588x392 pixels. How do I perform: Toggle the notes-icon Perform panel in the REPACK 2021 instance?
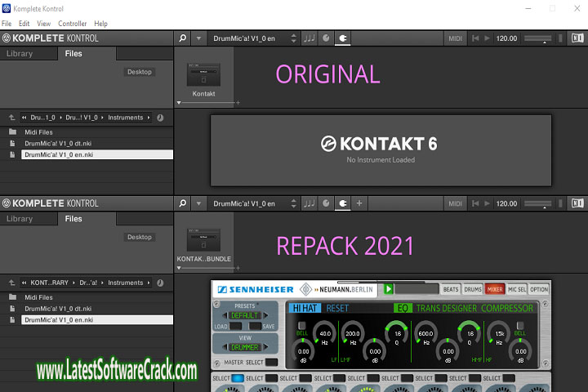(310, 203)
